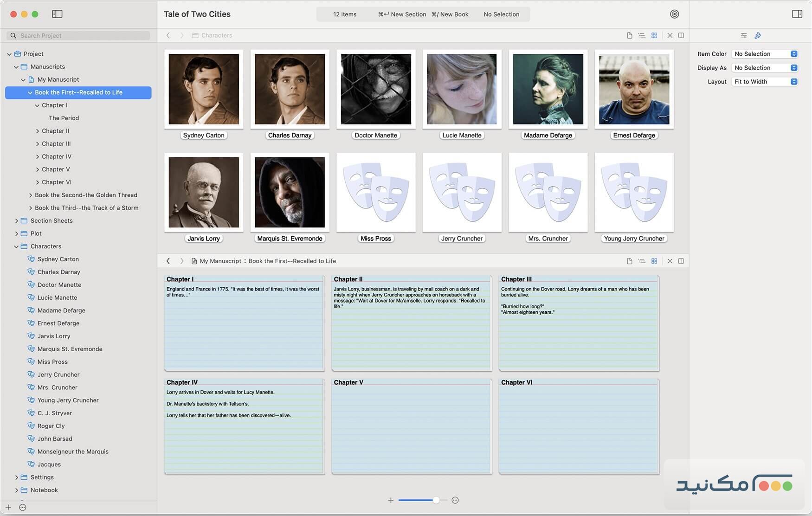Adjust the card size zoom slider
The width and height of the screenshot is (812, 516).
436,500
